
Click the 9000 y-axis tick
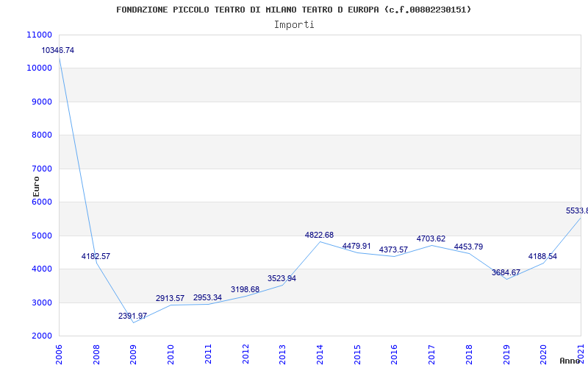coord(40,102)
